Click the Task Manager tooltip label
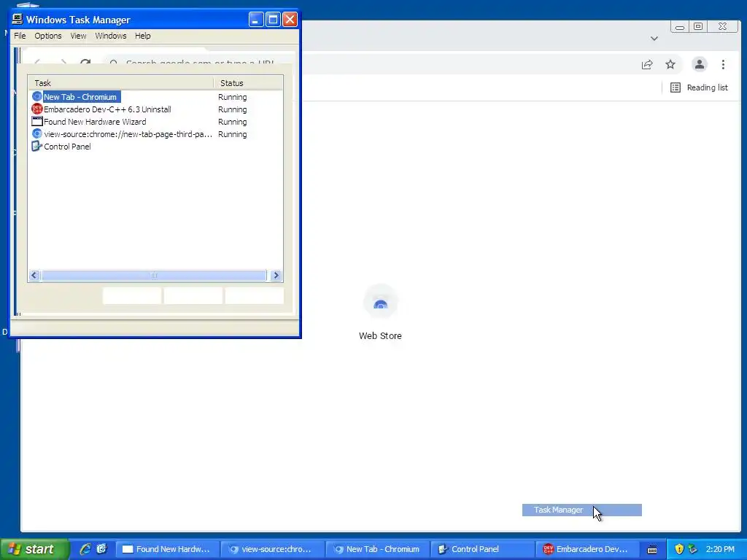Viewport: 747px width, 560px height. tap(558, 510)
